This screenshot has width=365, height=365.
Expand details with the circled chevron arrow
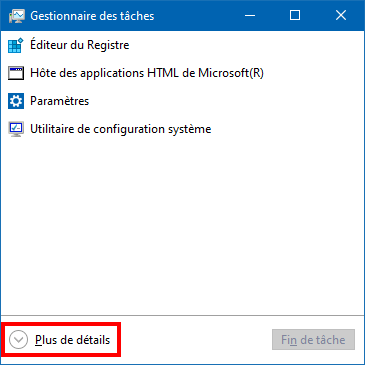pyautogui.click(x=18, y=340)
